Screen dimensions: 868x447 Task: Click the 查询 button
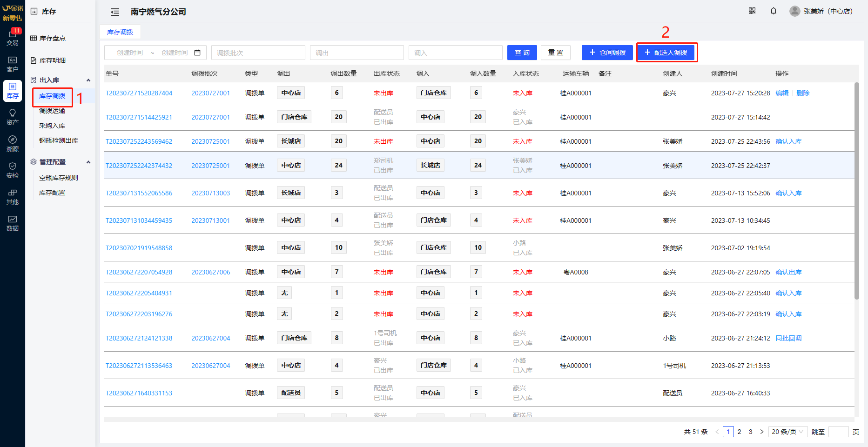click(x=522, y=53)
